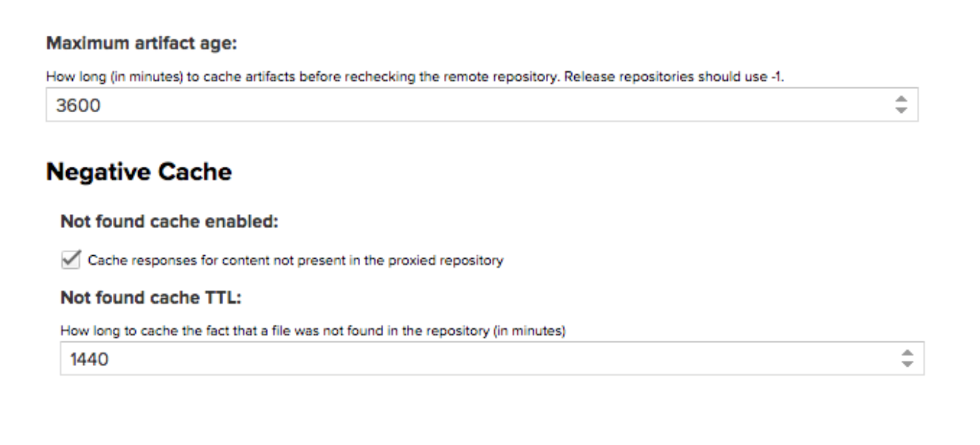Click the down arrow of Maximum artifact age

tap(901, 110)
